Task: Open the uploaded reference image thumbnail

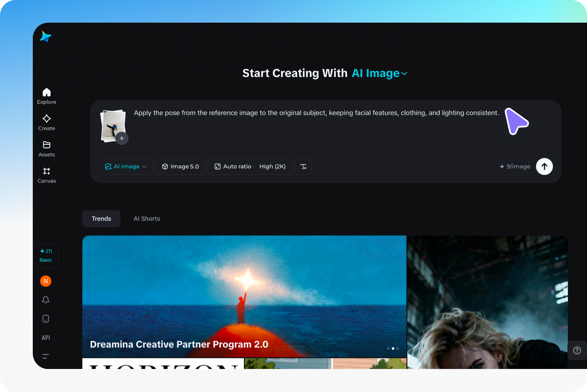Action: tap(113, 125)
